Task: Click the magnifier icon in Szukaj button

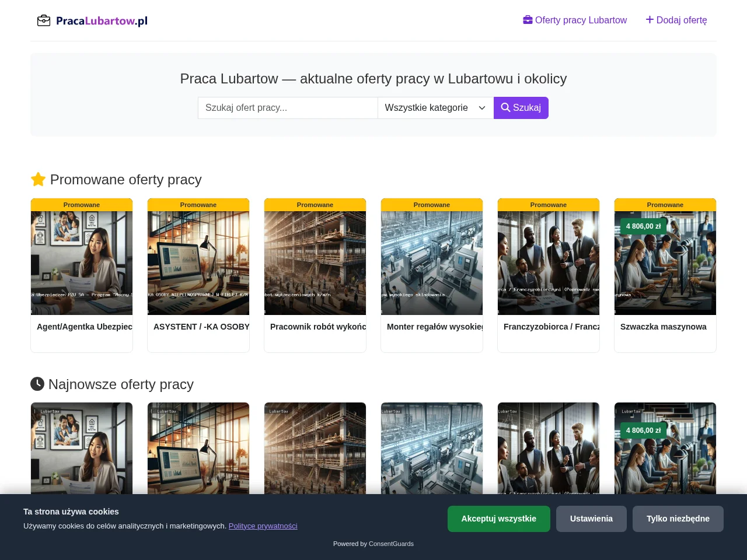Action: click(505, 107)
